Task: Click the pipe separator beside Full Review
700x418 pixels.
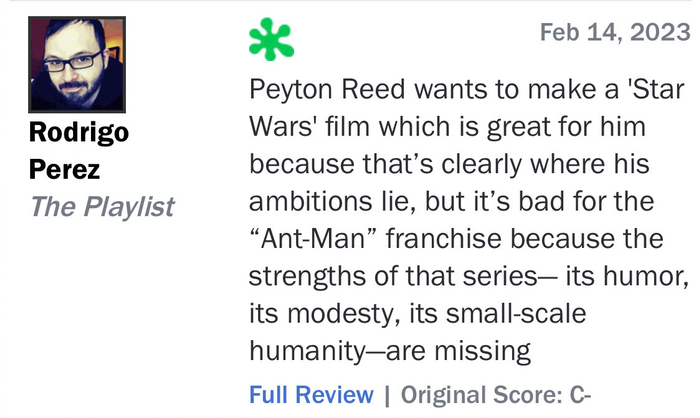Action: (387, 394)
